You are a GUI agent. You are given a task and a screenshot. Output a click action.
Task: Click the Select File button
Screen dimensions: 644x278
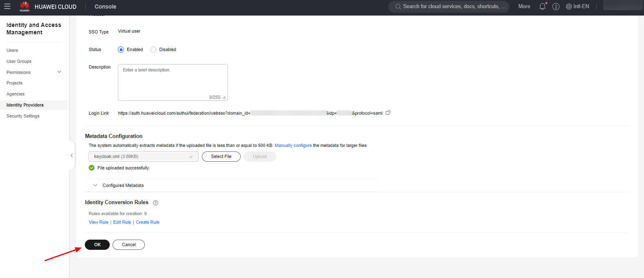point(221,156)
